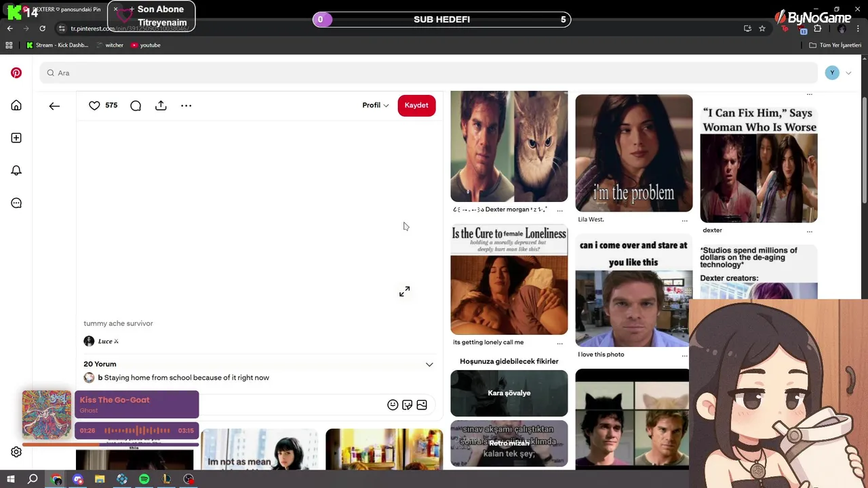Insert emoji in comment box
This screenshot has height=488, width=868.
[393, 405]
